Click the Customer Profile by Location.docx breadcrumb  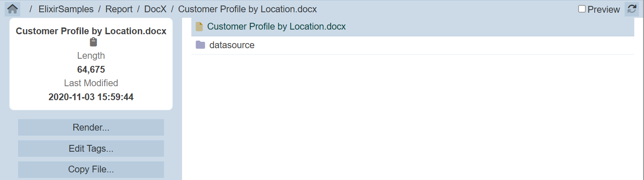pos(247,9)
